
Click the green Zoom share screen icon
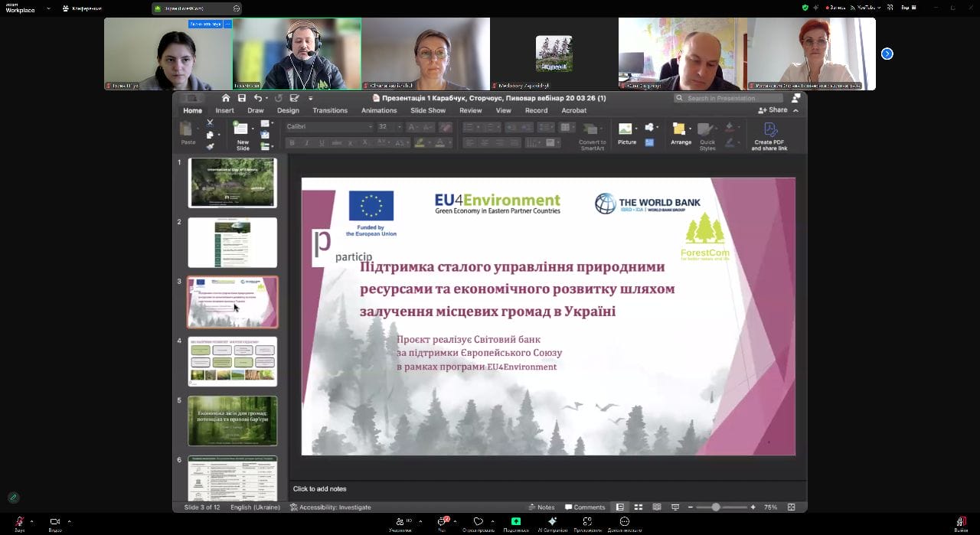click(516, 521)
